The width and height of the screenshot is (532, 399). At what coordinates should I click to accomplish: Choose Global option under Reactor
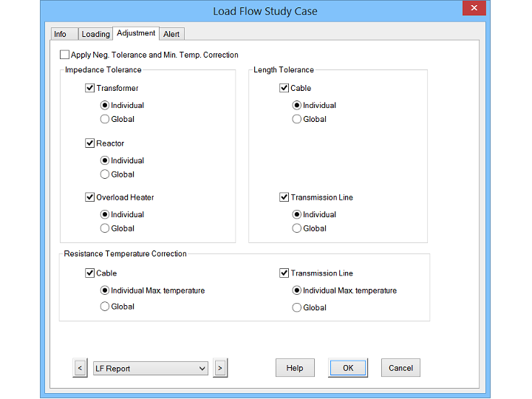coord(105,174)
